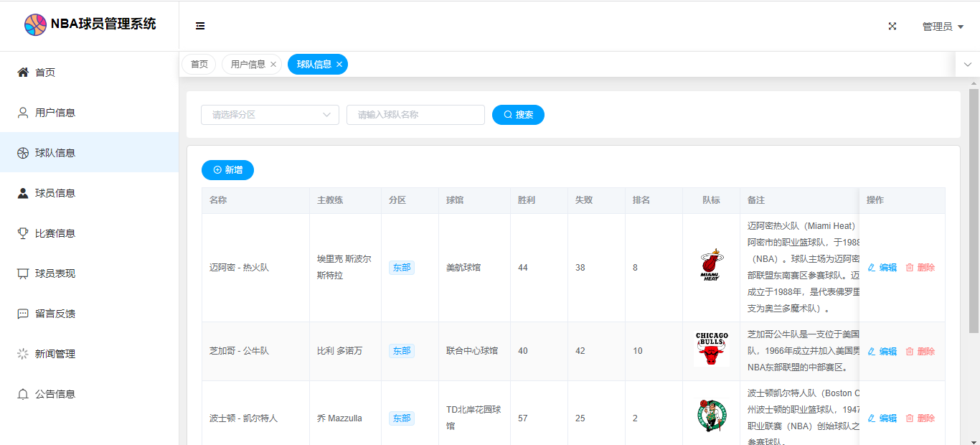Expand the 管理员 user menu
Viewport: 980px width, 445px height.
tap(942, 27)
